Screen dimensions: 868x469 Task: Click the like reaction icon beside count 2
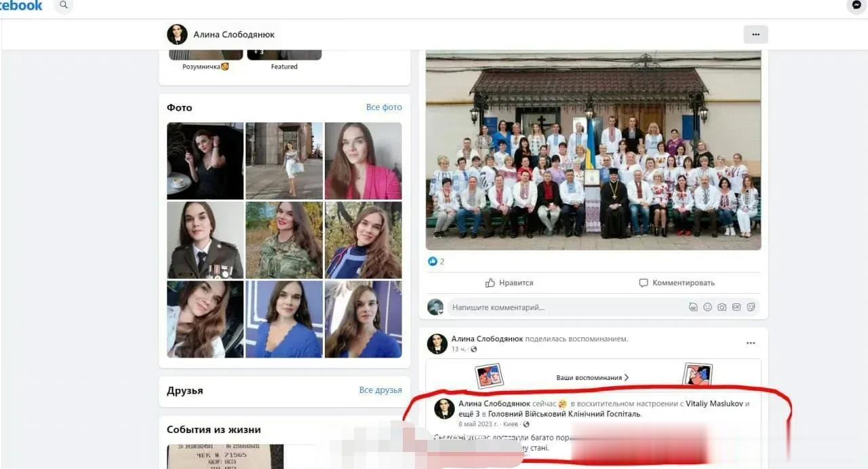point(433,261)
